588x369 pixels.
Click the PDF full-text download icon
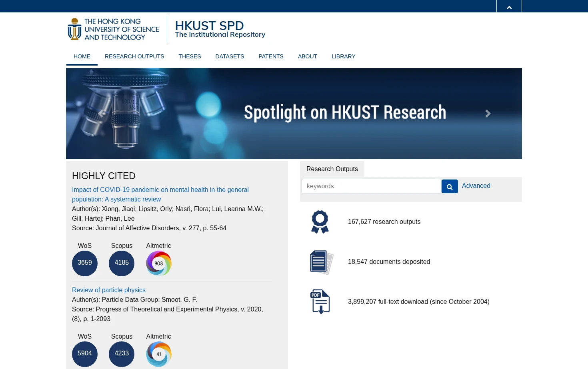pyautogui.click(x=320, y=302)
